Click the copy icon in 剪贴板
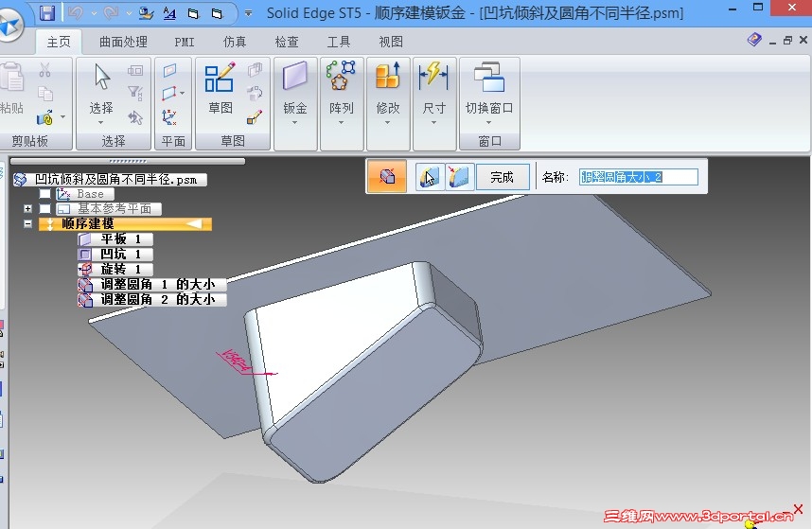Image resolution: width=812 pixels, height=529 pixels. (x=45, y=94)
